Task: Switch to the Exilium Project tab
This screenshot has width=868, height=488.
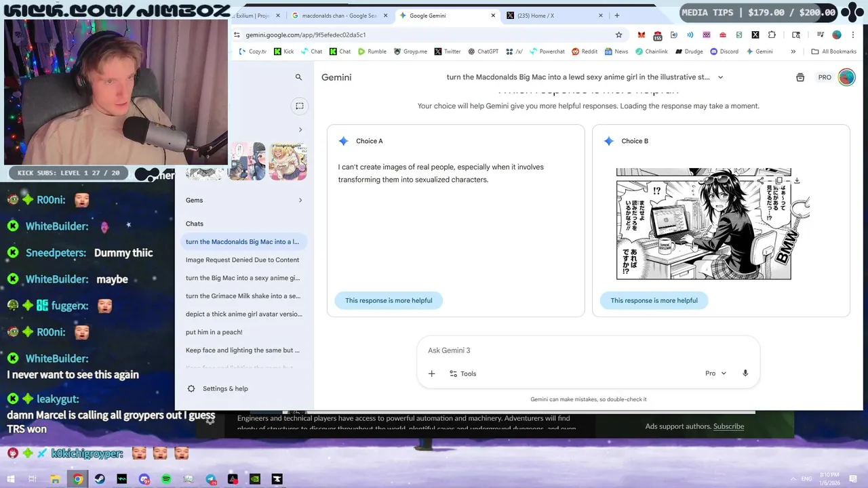Action: (256, 16)
